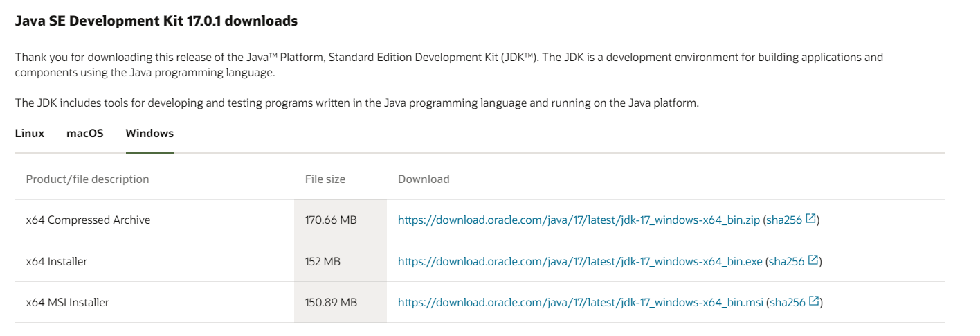Switch to the Linux tab
The image size is (980, 336).
[x=30, y=133]
